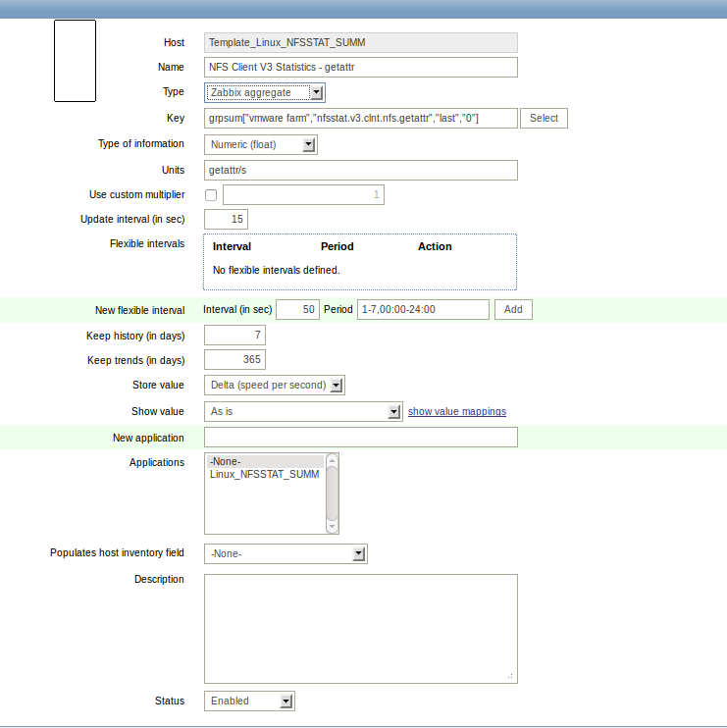Click inside the Description text area

click(x=361, y=629)
